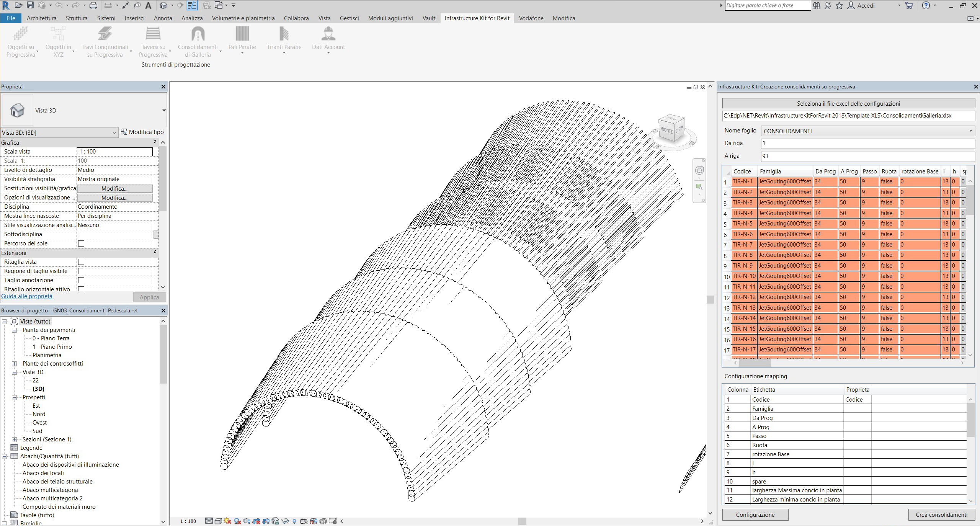Open the Autodesk App Store cart icon
Screen dimensions: 980x526
909,5
